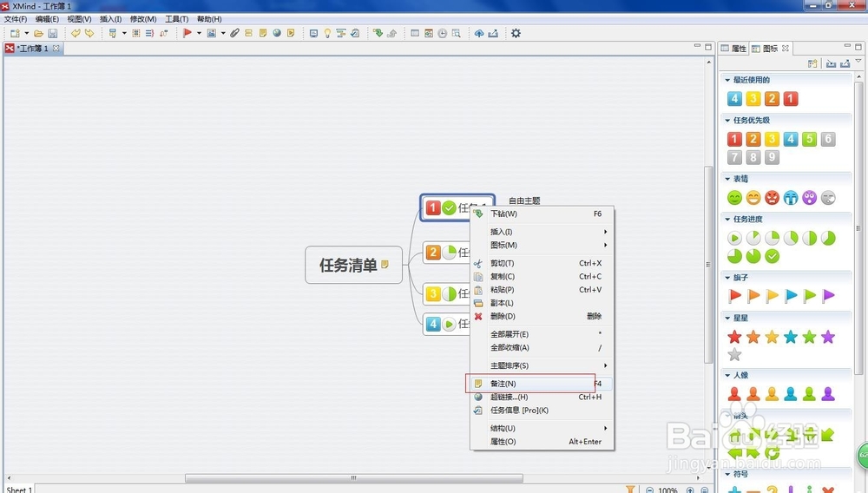This screenshot has width=868, height=493.
Task: Open the gear settings toolbar icon
Action: (x=516, y=33)
